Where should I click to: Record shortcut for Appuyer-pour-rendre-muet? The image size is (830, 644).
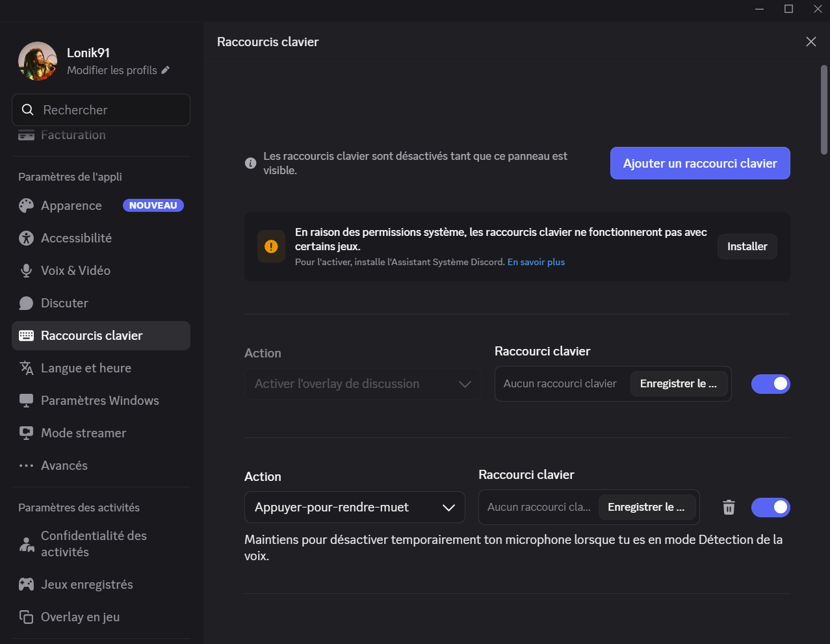(x=647, y=507)
